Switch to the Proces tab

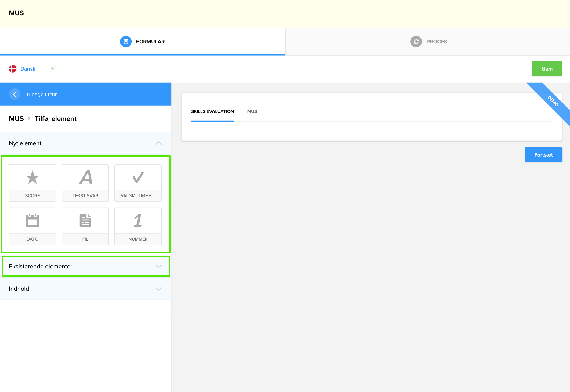tap(428, 42)
